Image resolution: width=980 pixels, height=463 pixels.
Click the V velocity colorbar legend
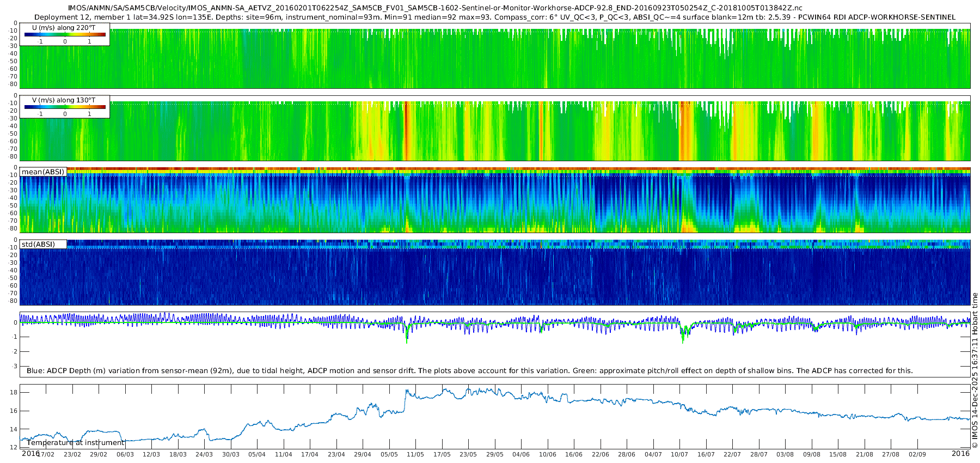65,107
